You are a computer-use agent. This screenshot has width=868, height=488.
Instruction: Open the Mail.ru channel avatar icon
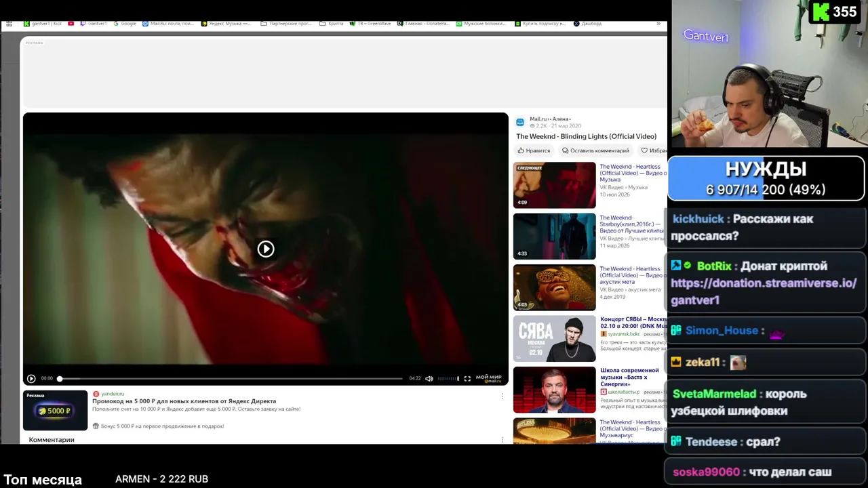pos(520,122)
